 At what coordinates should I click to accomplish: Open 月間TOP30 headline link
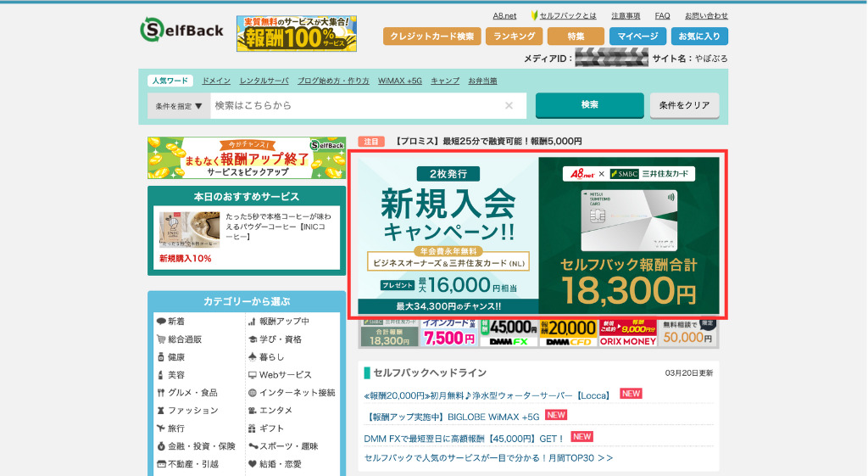pos(488,457)
